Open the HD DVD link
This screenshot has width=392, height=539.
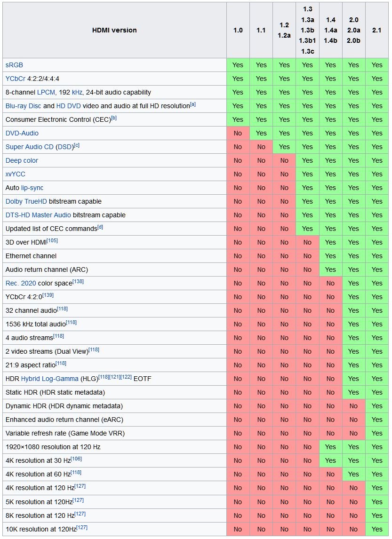click(68, 106)
